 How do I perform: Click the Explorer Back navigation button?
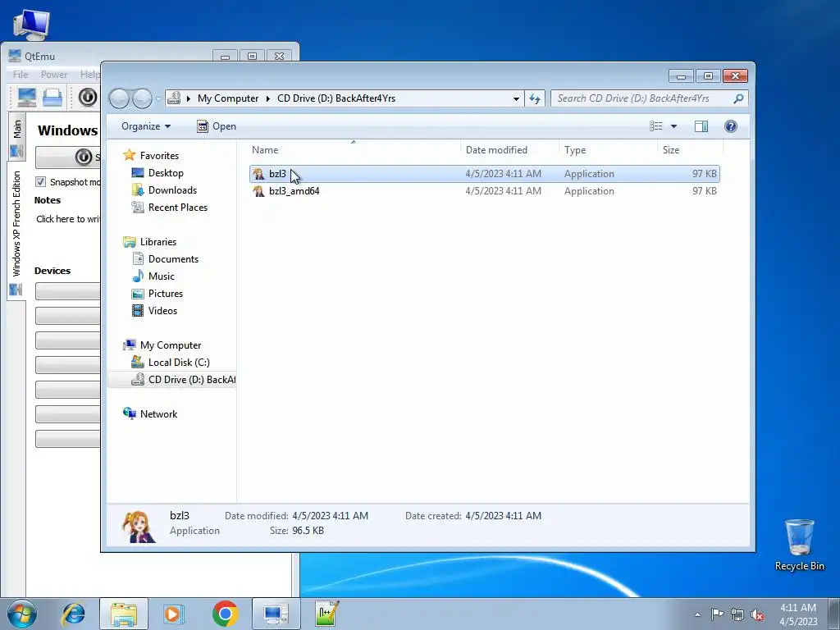(x=120, y=98)
